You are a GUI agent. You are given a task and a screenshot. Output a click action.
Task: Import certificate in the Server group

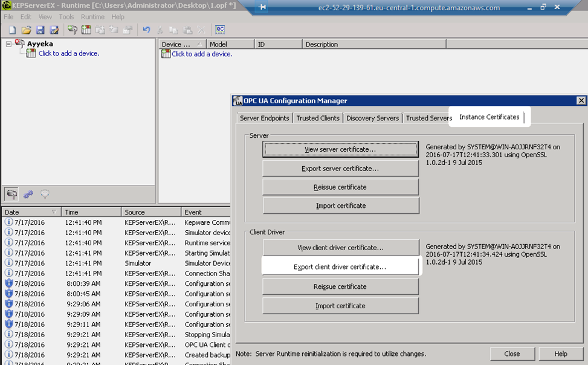(x=340, y=205)
